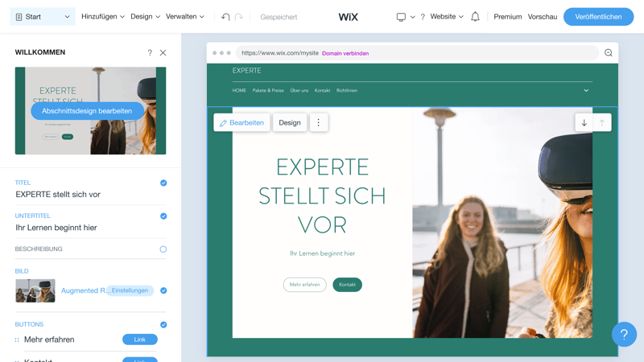The width and height of the screenshot is (644, 362).
Task: Open the Start page dropdown
Action: [43, 17]
